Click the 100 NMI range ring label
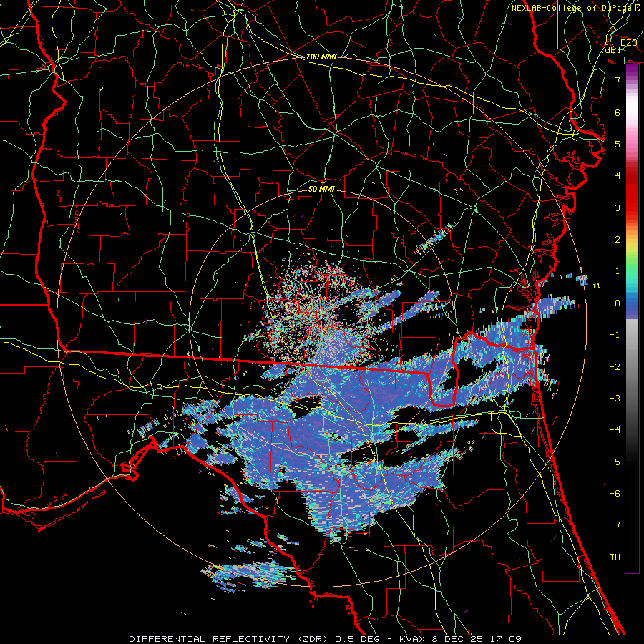This screenshot has height=644, width=644. [x=321, y=57]
